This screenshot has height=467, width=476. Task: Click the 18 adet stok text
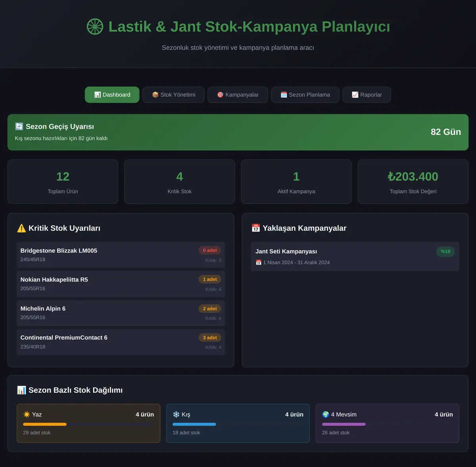point(186,433)
